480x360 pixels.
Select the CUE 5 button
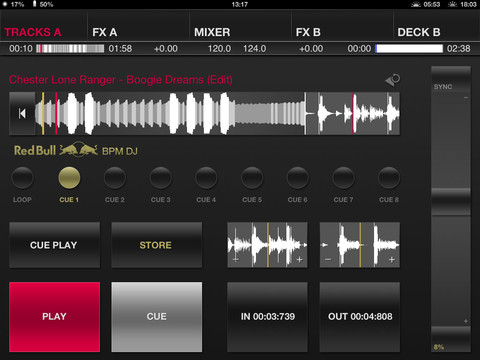[252, 178]
